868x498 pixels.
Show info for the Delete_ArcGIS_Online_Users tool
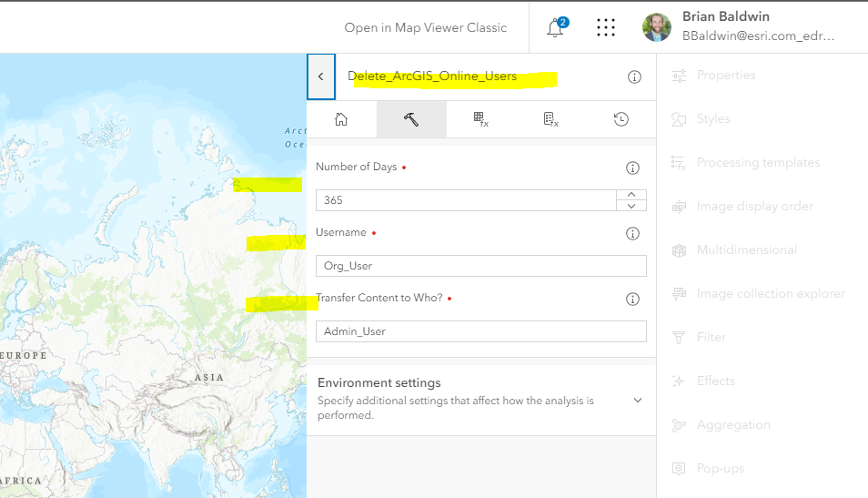[634, 77]
